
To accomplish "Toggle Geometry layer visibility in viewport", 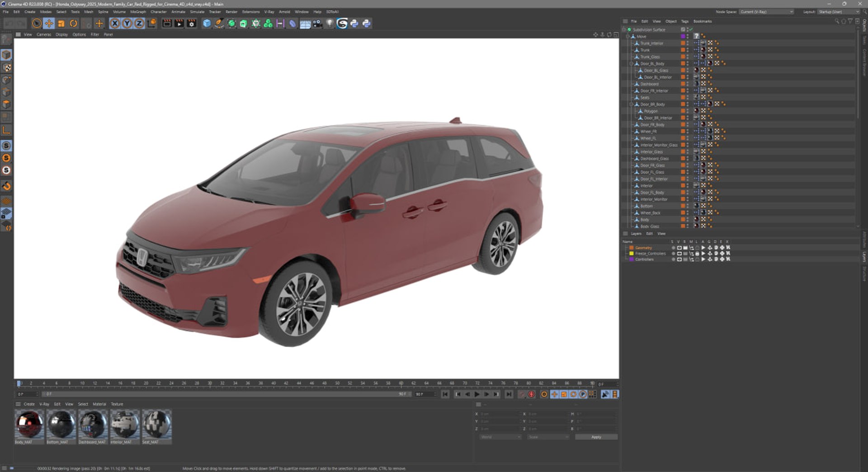I will click(x=679, y=248).
